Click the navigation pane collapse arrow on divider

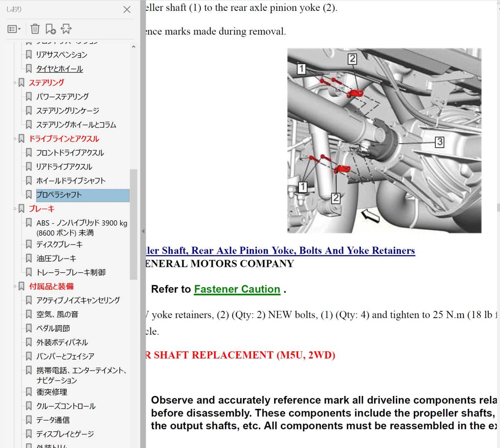point(143,231)
